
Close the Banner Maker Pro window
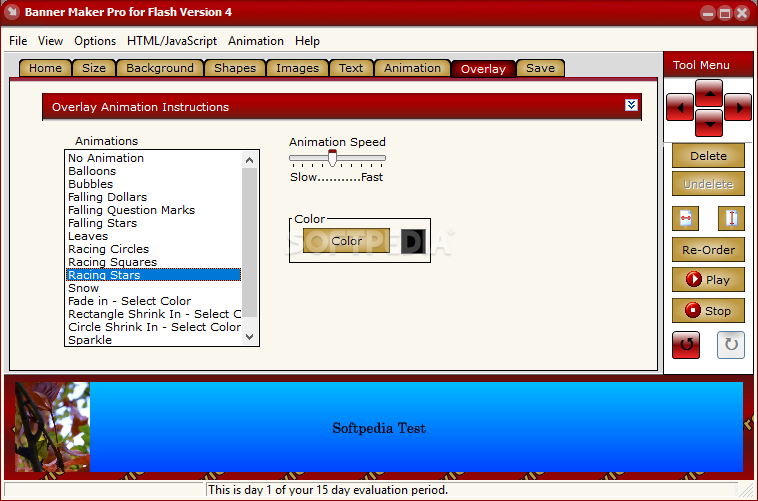click(742, 13)
